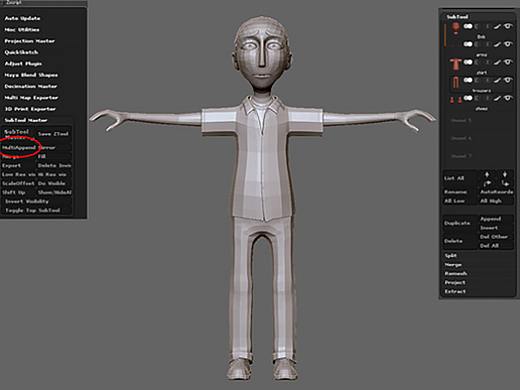This screenshot has width=520, height=390.
Task: Hide the arms subtool with eye icon
Action: point(508,44)
